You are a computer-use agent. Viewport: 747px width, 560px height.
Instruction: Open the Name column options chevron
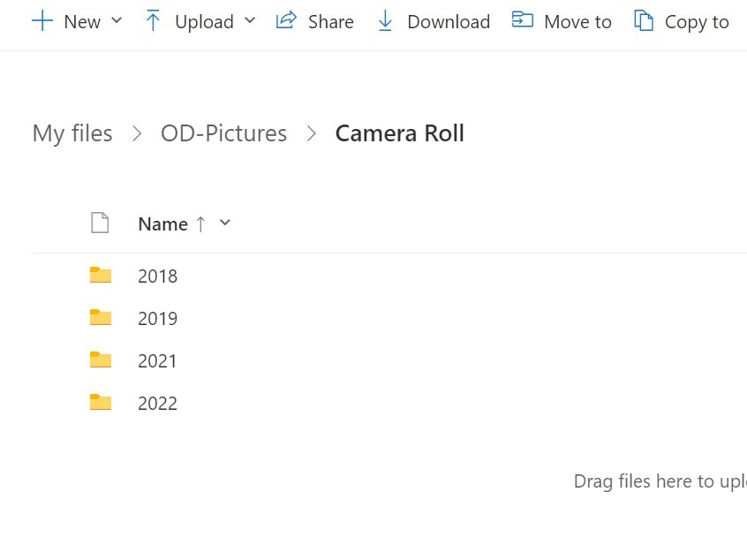(x=225, y=223)
